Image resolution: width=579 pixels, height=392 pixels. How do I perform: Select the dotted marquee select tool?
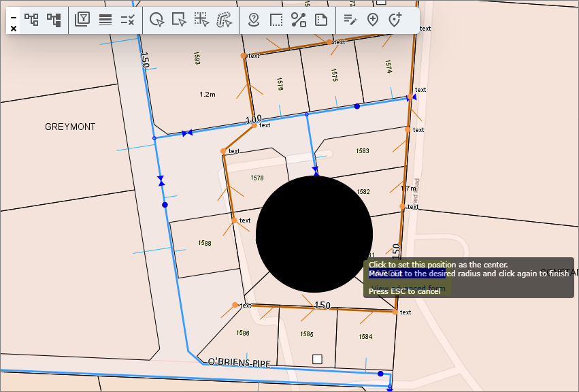coord(201,20)
